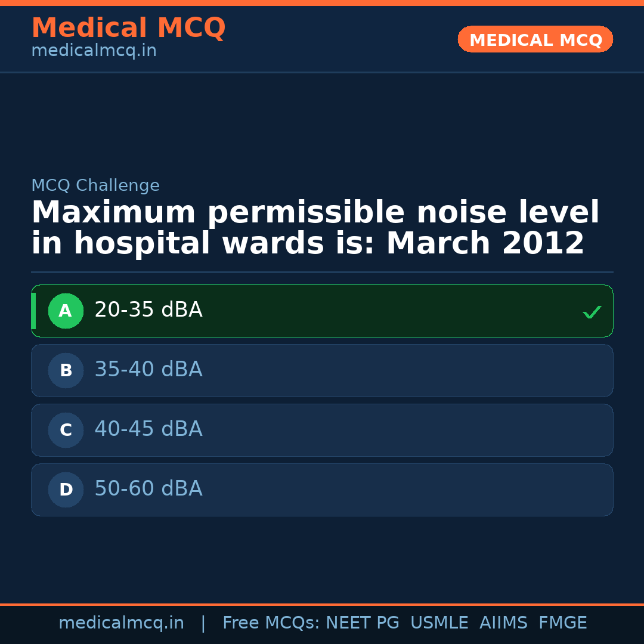
Task: Click the Free MCQs footer label
Action: click(x=271, y=623)
